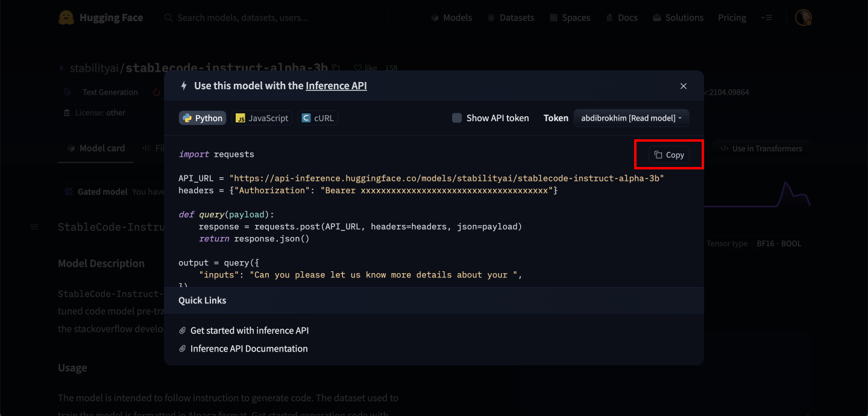Select the cURL code tab
Screen dimensions: 868x416
tap(318, 118)
